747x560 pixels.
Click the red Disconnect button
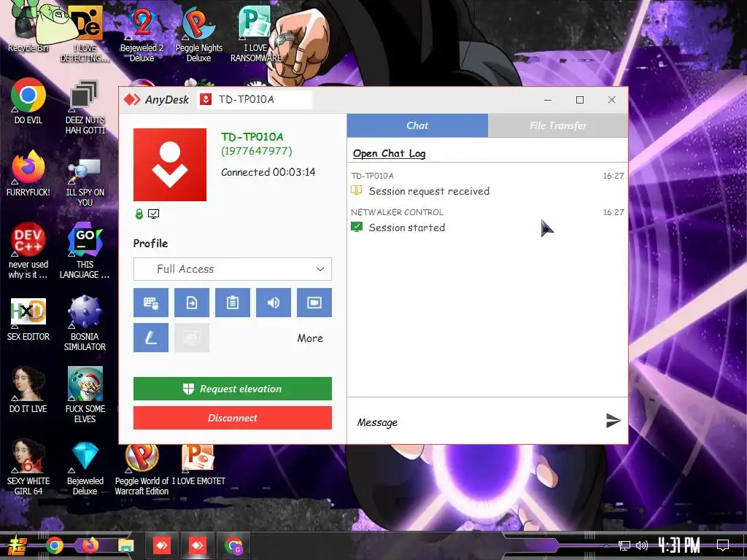[233, 418]
